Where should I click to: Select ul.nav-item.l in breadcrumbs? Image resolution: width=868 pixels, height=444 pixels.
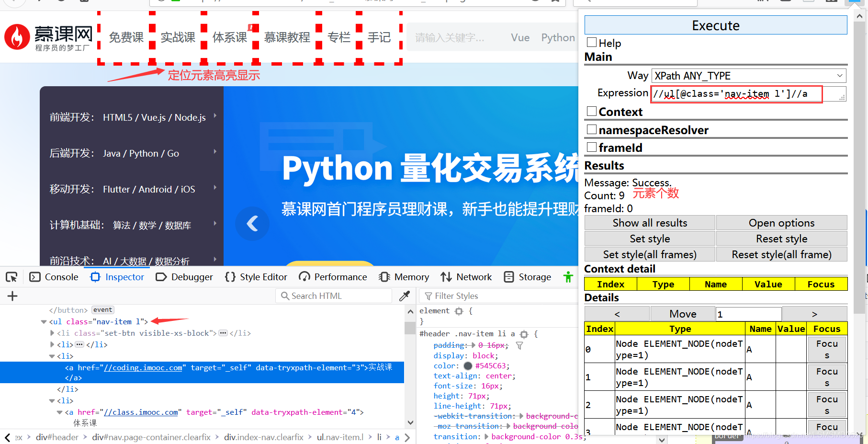coord(340,437)
